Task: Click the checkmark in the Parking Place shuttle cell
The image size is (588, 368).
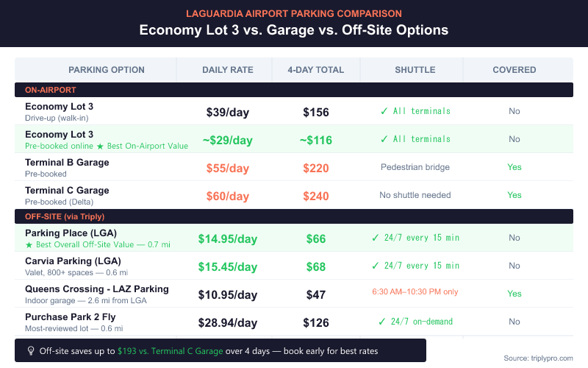Action: click(x=375, y=238)
